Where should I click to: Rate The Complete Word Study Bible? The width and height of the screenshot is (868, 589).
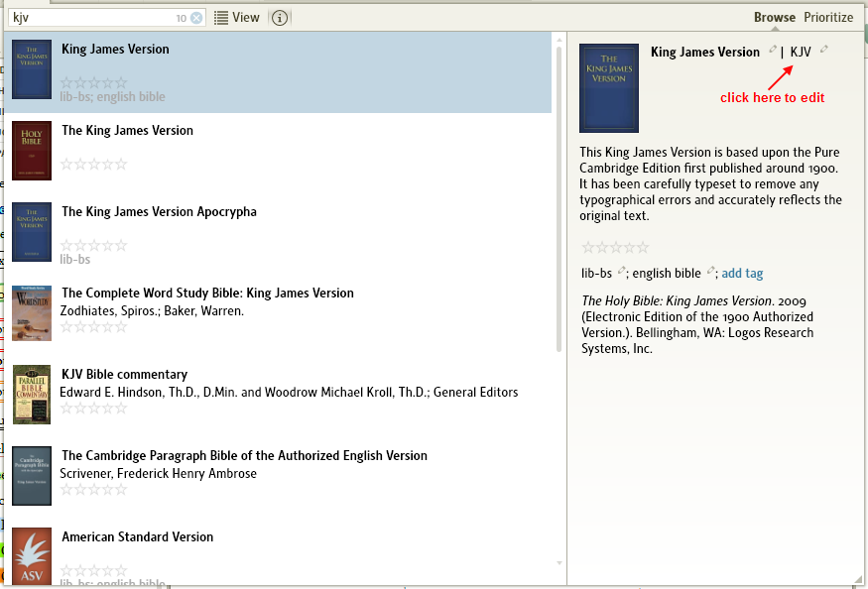tap(93, 327)
